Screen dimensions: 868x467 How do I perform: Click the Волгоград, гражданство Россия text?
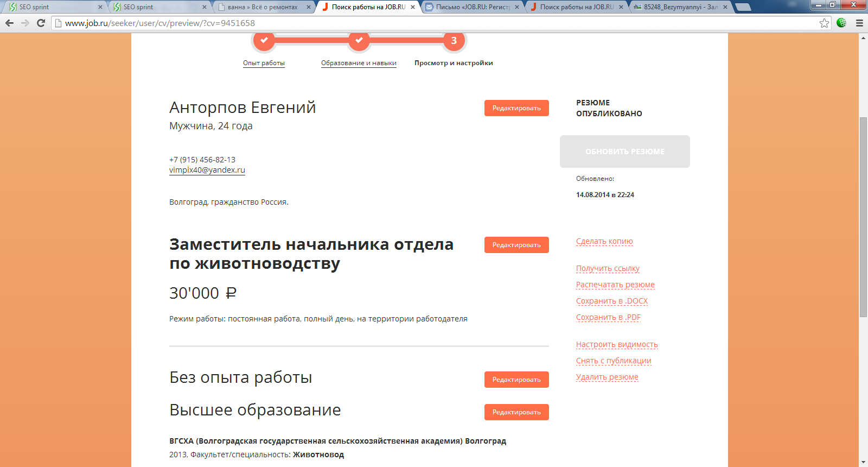tap(229, 202)
